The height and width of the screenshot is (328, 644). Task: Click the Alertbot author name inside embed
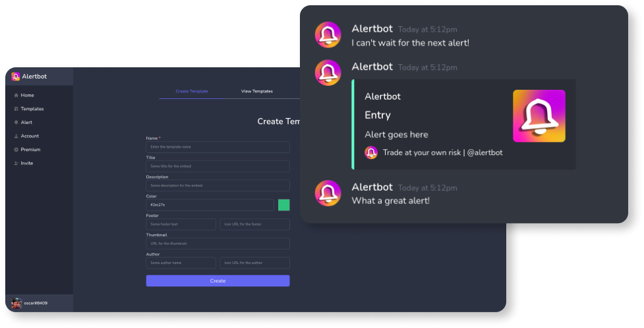[383, 96]
